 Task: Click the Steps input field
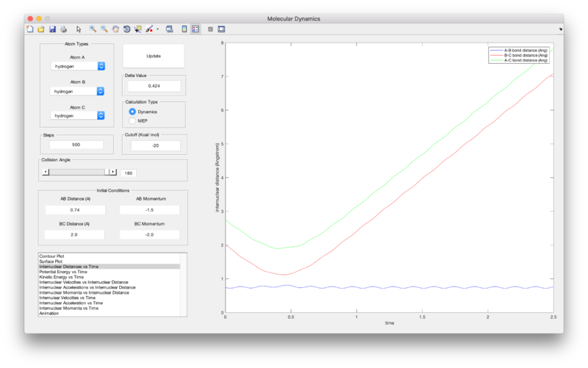click(76, 145)
